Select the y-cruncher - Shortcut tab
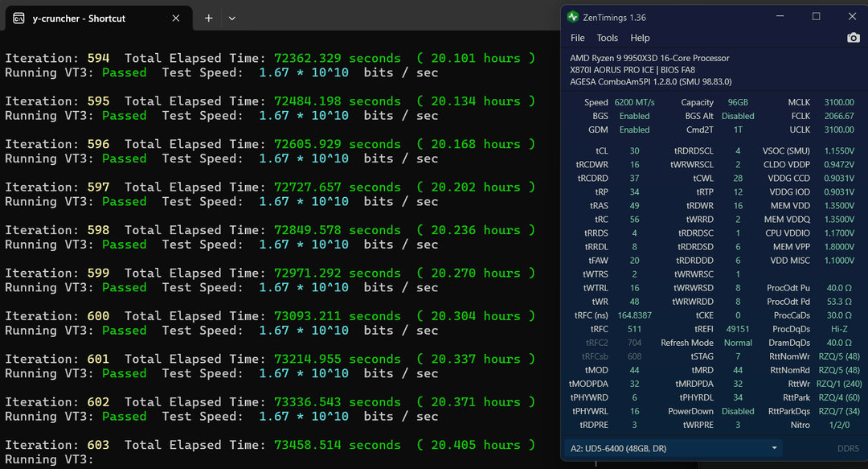The height and width of the screenshot is (469, 868). (x=79, y=18)
